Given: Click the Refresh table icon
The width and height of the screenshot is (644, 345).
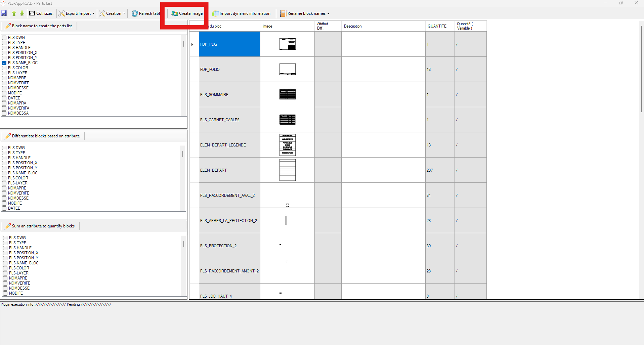Looking at the screenshot, I should 135,13.
